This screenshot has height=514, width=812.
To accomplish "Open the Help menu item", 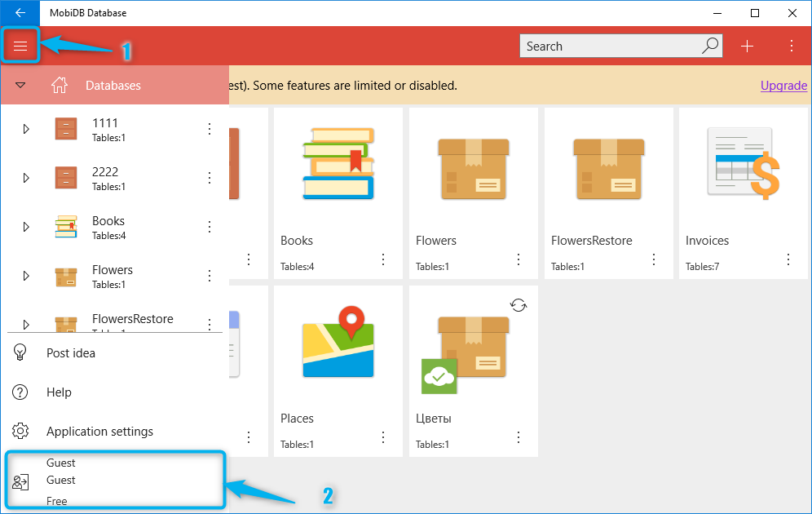I will pyautogui.click(x=114, y=392).
